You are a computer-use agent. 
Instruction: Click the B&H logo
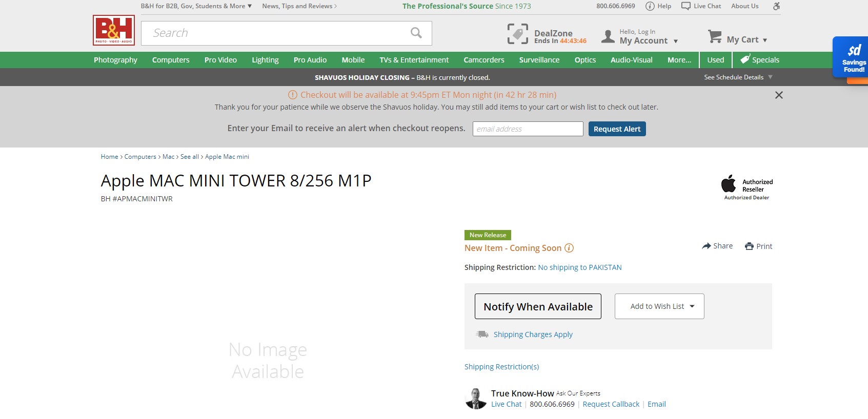[114, 30]
